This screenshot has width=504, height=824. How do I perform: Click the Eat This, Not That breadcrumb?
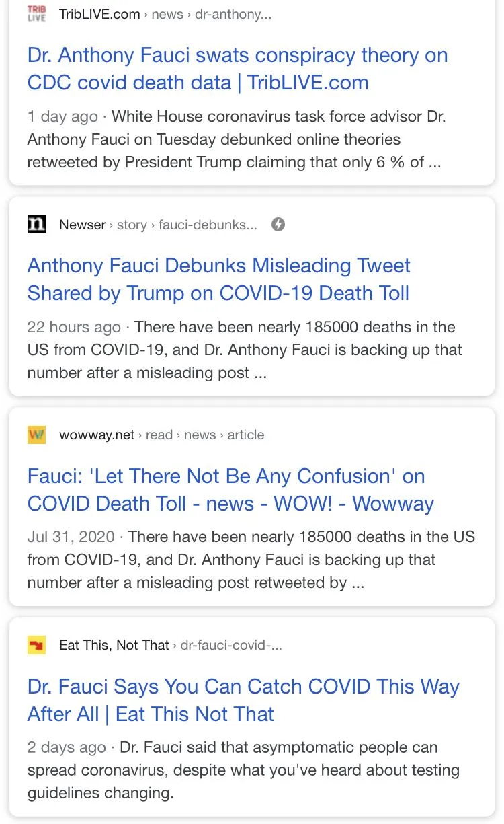tap(171, 646)
